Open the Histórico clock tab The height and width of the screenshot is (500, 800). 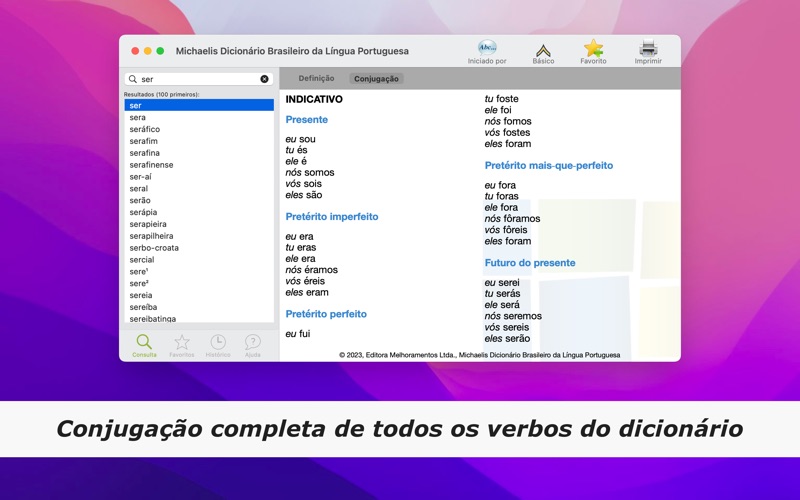tap(218, 345)
